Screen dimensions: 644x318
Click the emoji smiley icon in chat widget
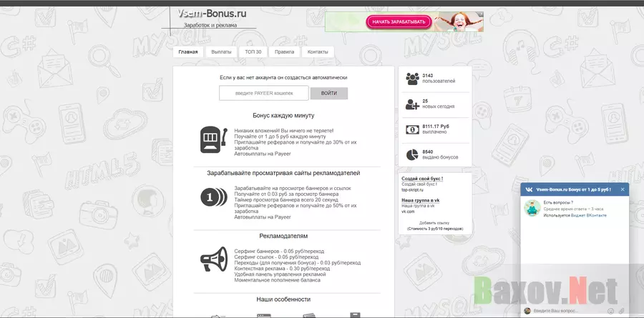coord(611,311)
